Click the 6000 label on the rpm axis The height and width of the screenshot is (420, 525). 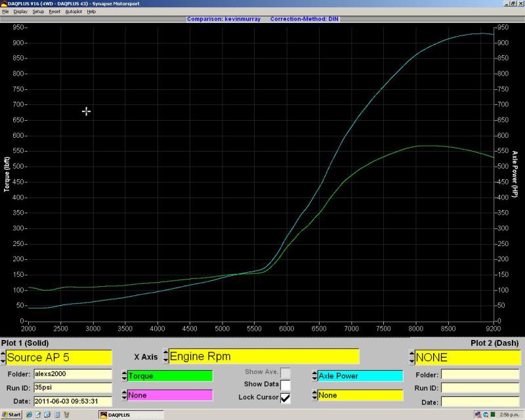(x=287, y=329)
